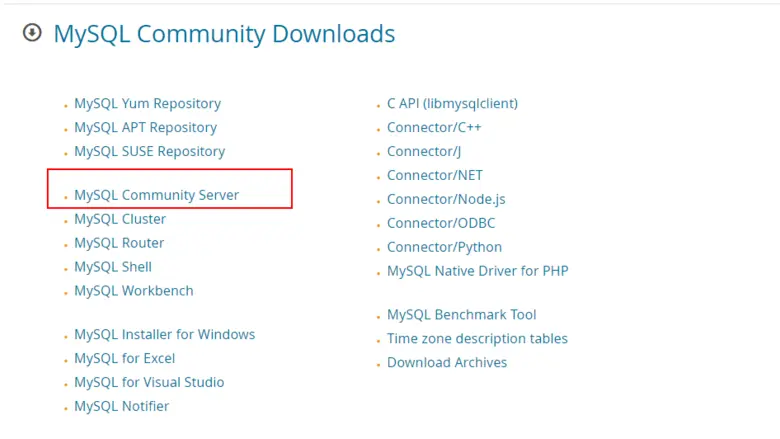The height and width of the screenshot is (439, 780).
Task: Open MySQL Yum Repository link
Action: 148,103
